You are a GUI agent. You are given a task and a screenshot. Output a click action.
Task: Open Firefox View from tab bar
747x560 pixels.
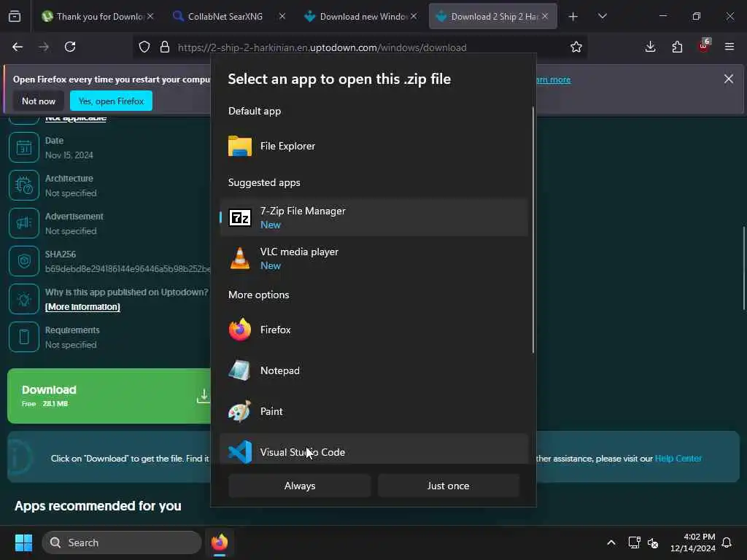15,16
